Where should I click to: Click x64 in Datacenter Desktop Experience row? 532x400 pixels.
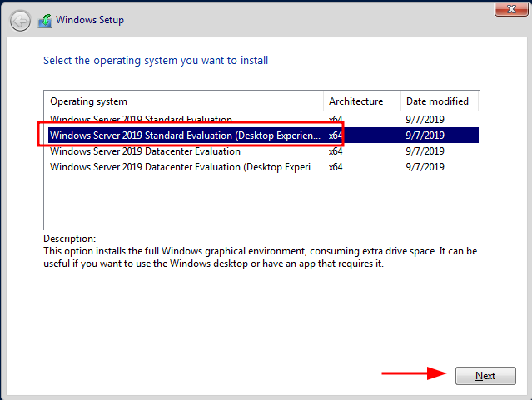(x=336, y=167)
